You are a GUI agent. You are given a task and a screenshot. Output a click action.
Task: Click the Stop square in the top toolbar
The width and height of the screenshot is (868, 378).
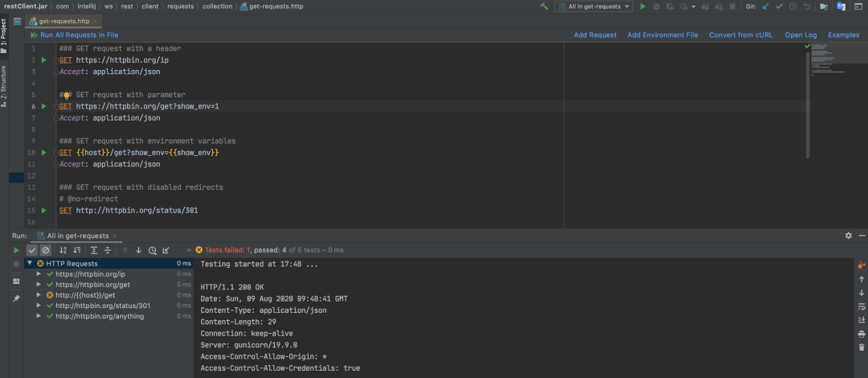click(x=732, y=6)
